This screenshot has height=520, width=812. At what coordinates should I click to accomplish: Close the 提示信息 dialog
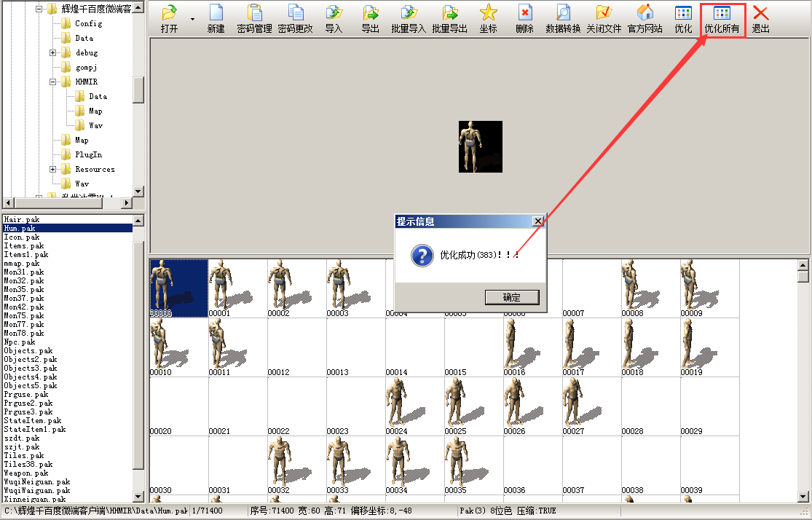[x=538, y=221]
